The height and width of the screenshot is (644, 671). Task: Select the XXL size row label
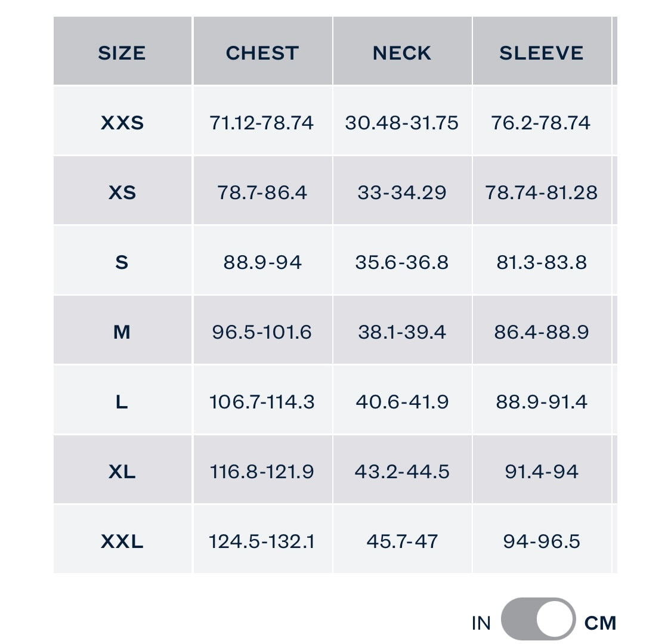coord(122,541)
